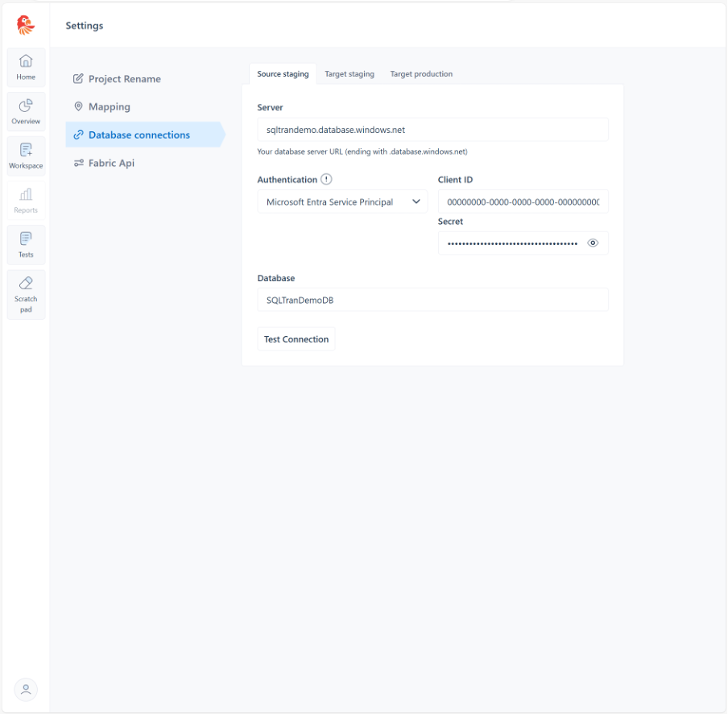Open the Fabric Api settings
The image size is (728, 714).
click(111, 163)
